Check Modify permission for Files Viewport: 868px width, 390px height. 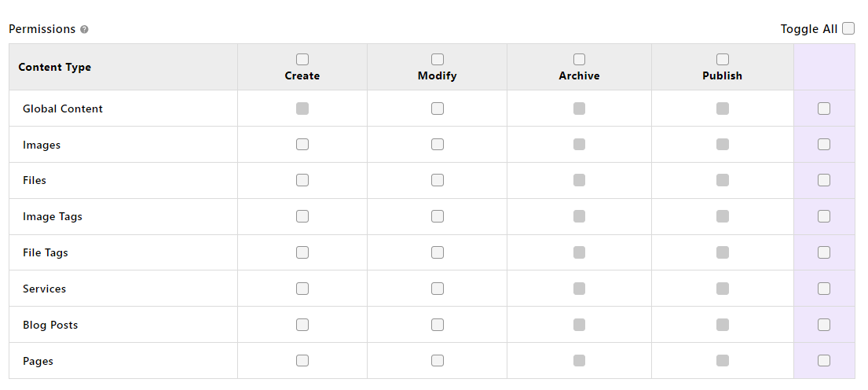coord(438,181)
